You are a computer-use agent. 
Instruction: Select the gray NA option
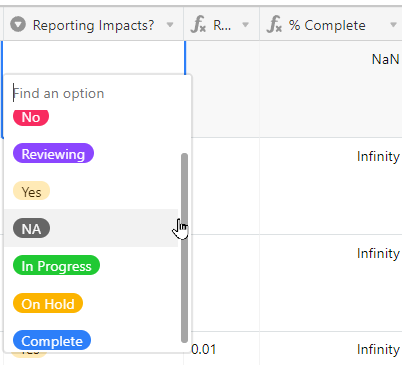(31, 228)
